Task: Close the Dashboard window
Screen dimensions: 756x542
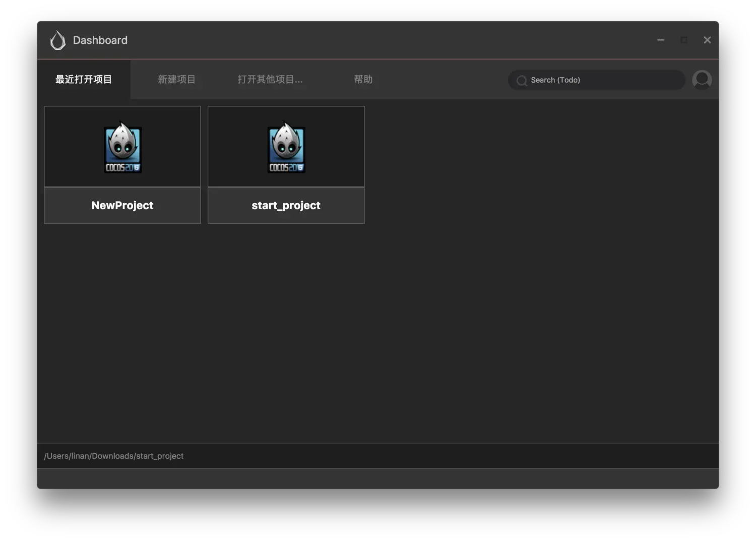Action: click(707, 40)
